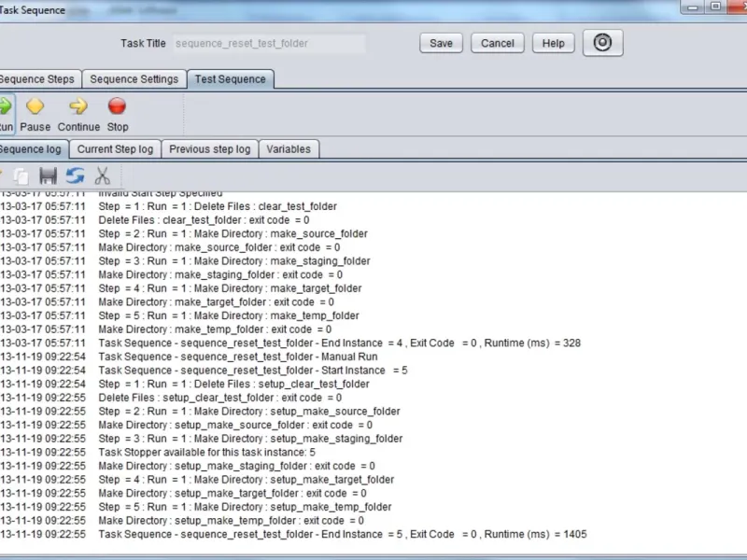747x560 pixels.
Task: Select 'Step = 2 ... setup_make_source_folder' log line
Action: pyautogui.click(x=249, y=412)
